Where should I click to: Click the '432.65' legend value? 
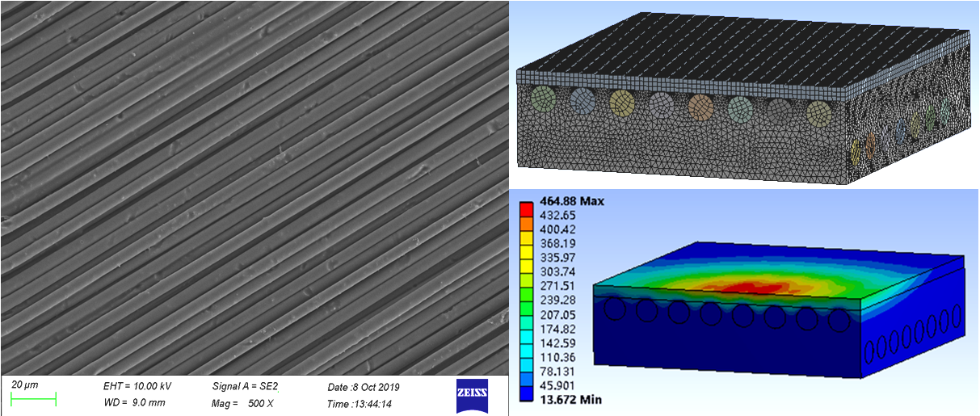(x=557, y=215)
